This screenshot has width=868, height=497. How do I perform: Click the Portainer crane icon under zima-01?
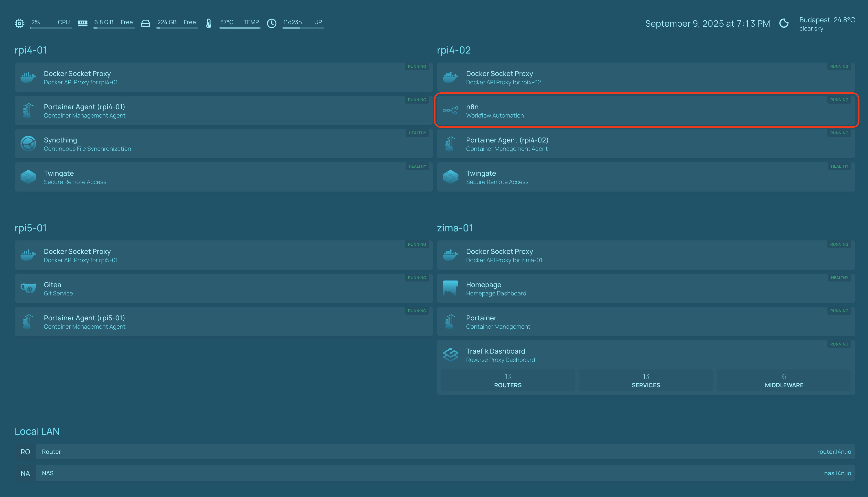click(450, 322)
